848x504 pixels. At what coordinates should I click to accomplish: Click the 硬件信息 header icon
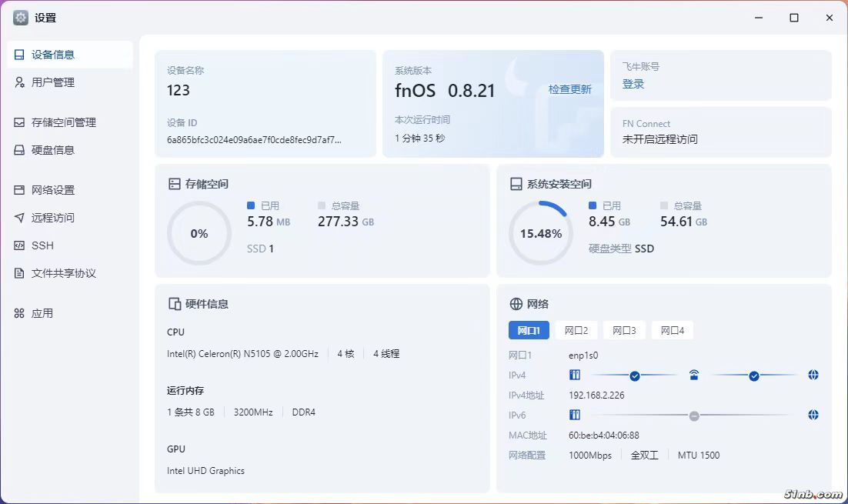click(175, 304)
